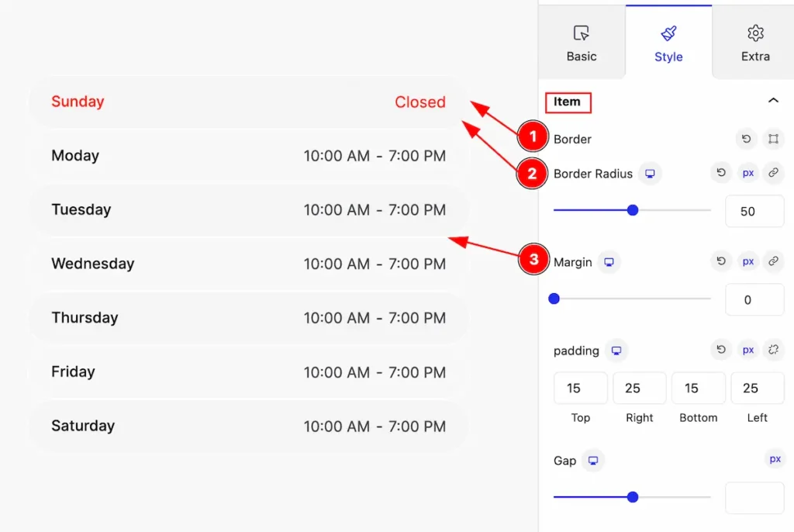Open px unit dropdown for Border Radius

(x=748, y=173)
